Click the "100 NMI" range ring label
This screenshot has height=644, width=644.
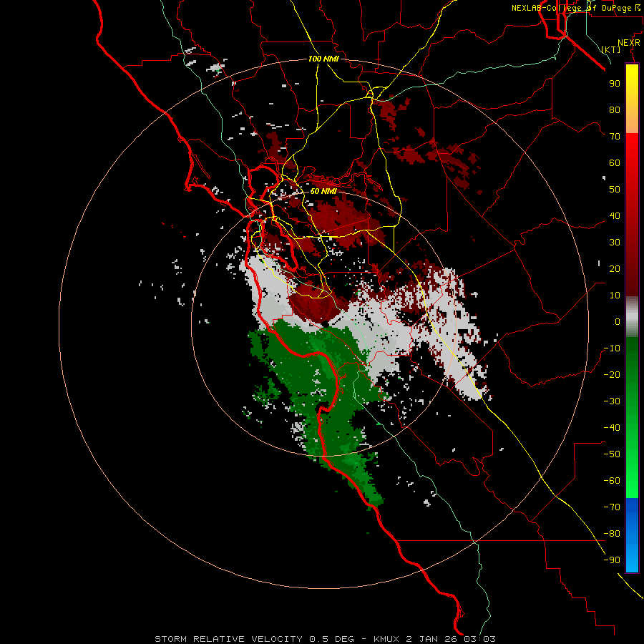323,59
